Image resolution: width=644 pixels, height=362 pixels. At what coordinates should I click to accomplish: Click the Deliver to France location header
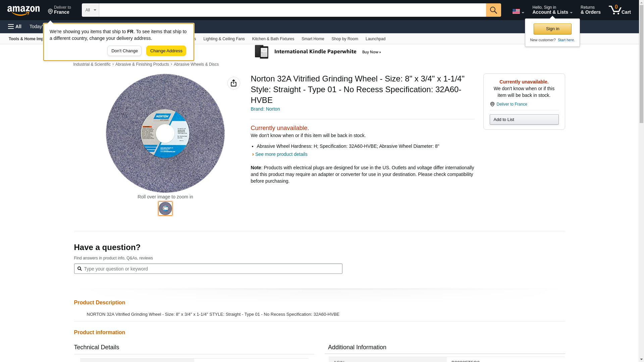[x=59, y=10]
